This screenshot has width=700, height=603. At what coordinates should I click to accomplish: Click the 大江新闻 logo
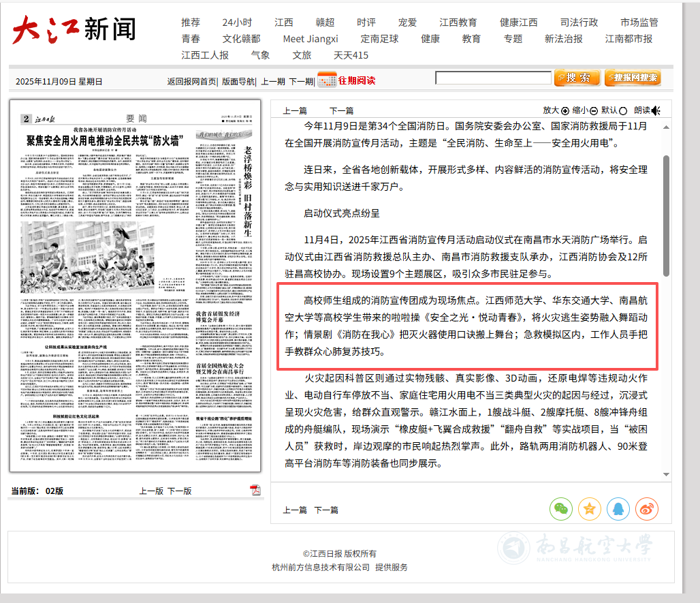[74, 30]
